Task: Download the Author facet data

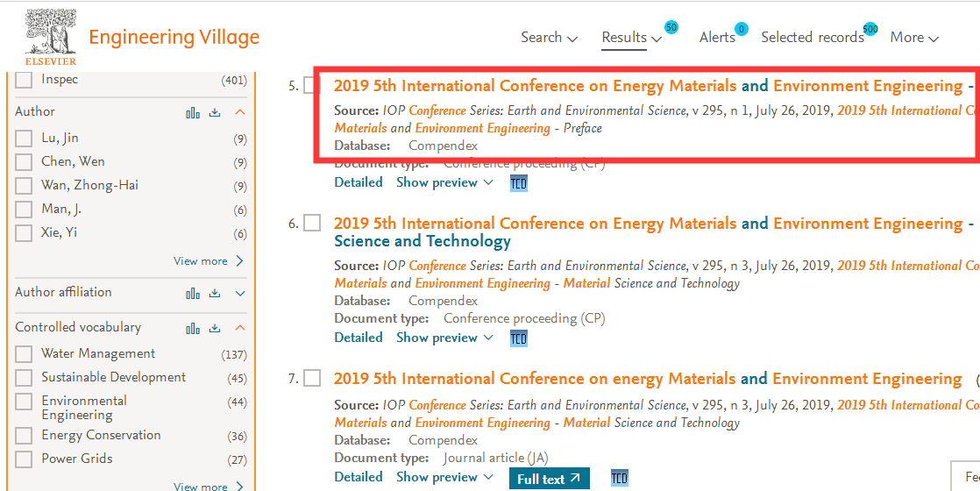Action: [215, 112]
